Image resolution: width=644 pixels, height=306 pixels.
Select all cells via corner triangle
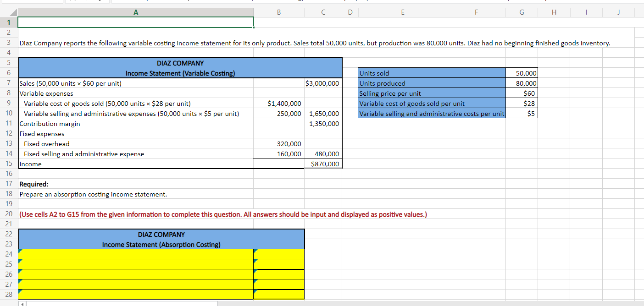point(9,13)
